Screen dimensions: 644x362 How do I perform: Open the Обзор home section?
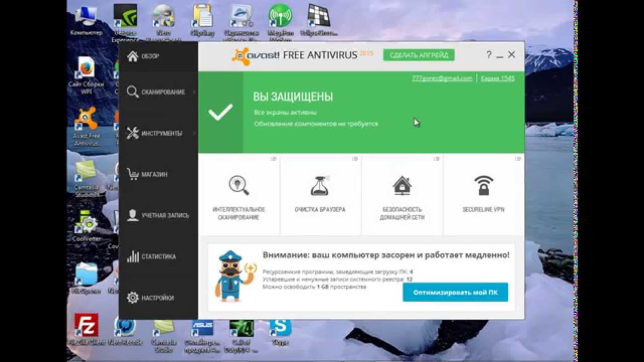(x=143, y=56)
